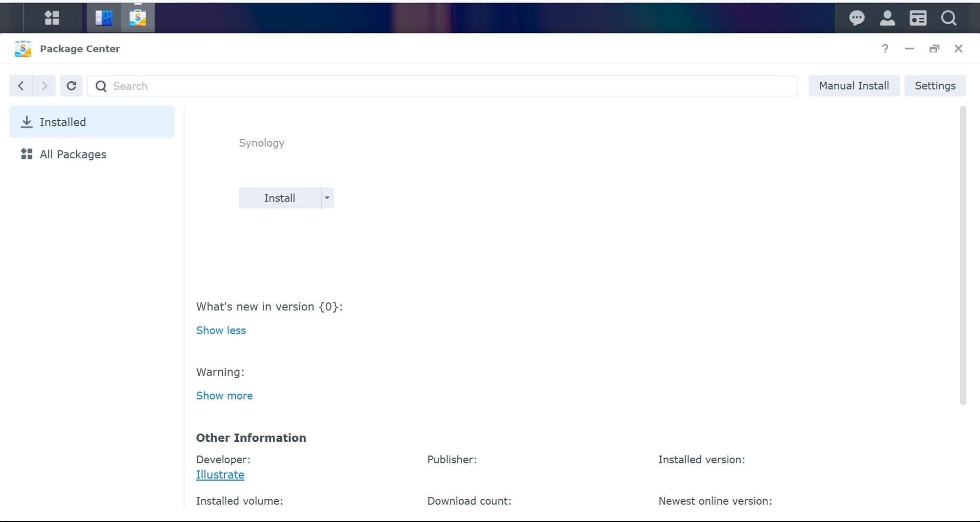
Task: Open the widgets panel icon
Action: [x=918, y=18]
